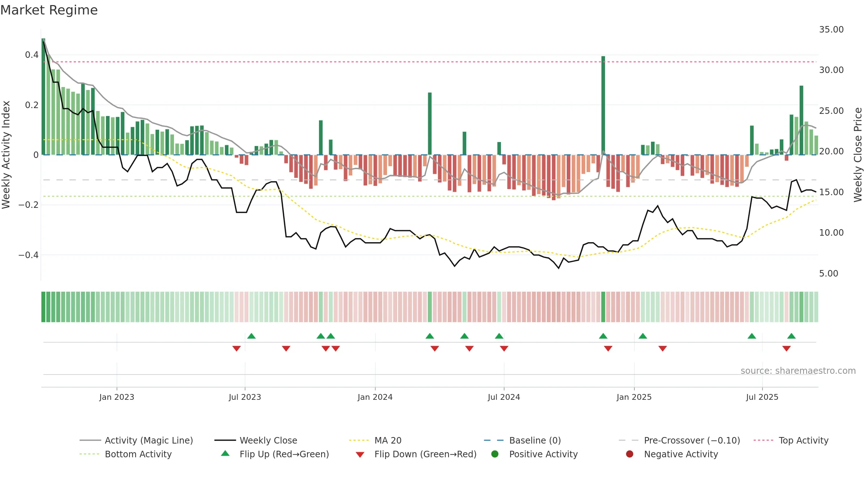Viewport: 868px width, 488px height.
Task: Click the tall green bar in early 2024
Action: [x=430, y=124]
